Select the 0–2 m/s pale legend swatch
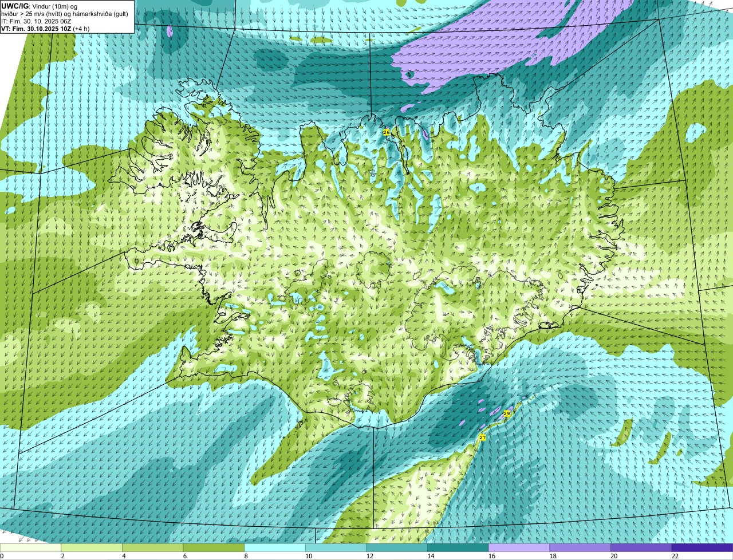 point(30,548)
